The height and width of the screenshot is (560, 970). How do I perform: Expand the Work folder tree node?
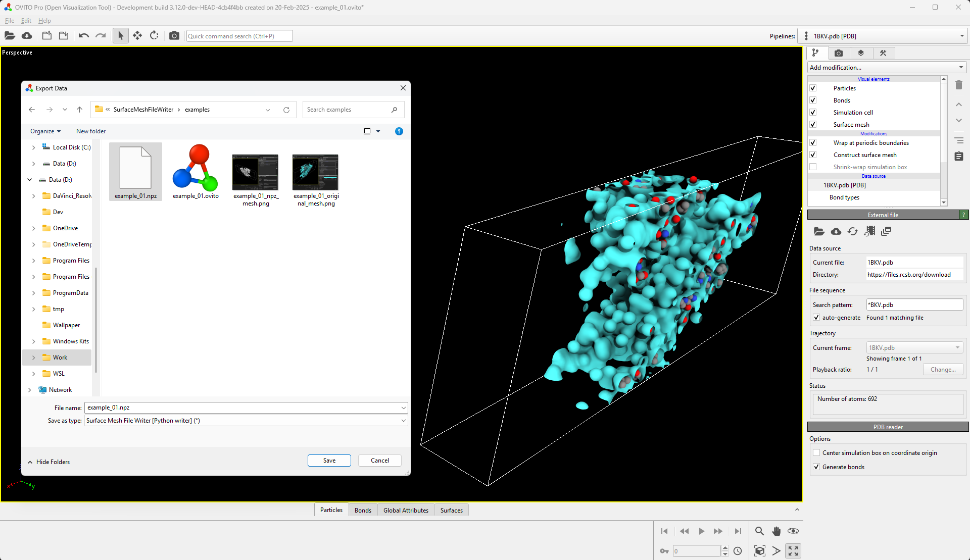[34, 358]
